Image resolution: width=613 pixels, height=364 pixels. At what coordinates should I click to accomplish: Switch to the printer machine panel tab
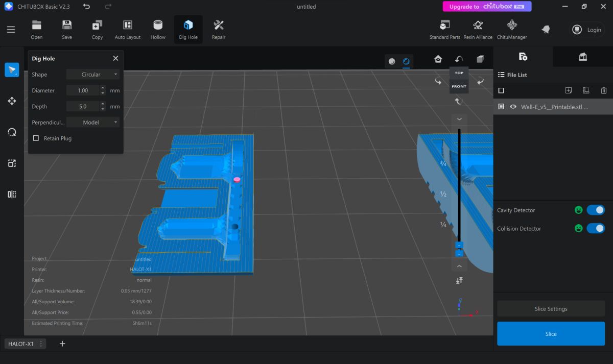tap(583, 57)
